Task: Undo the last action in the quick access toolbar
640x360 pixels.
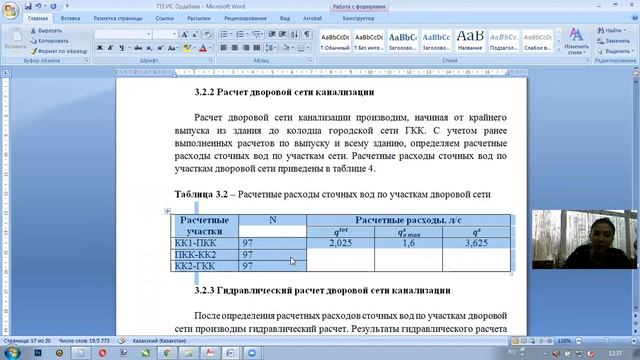Action: click(x=39, y=6)
